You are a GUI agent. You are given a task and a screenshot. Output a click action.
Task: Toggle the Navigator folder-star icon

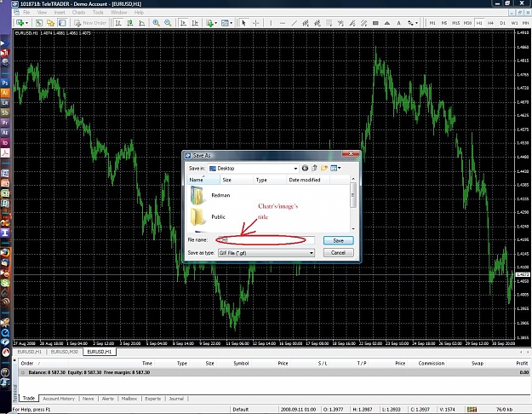tap(50, 23)
